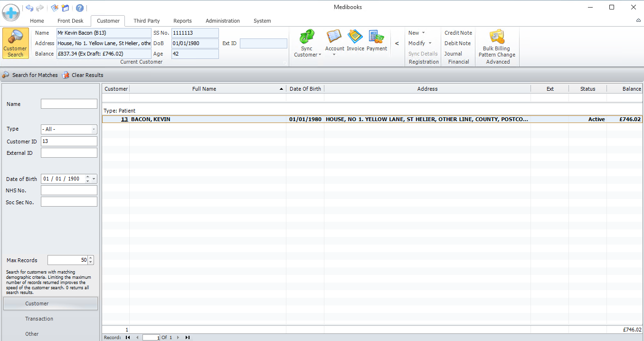Open the Date of Birth calendar dropdown
The width and height of the screenshot is (644, 341).
click(x=94, y=179)
